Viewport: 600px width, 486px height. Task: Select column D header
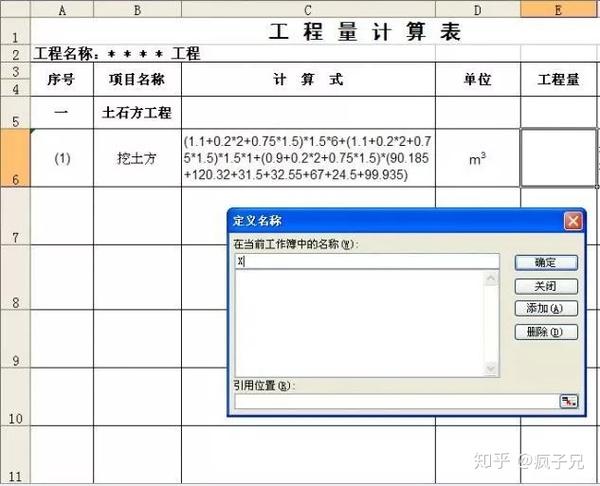click(x=478, y=10)
